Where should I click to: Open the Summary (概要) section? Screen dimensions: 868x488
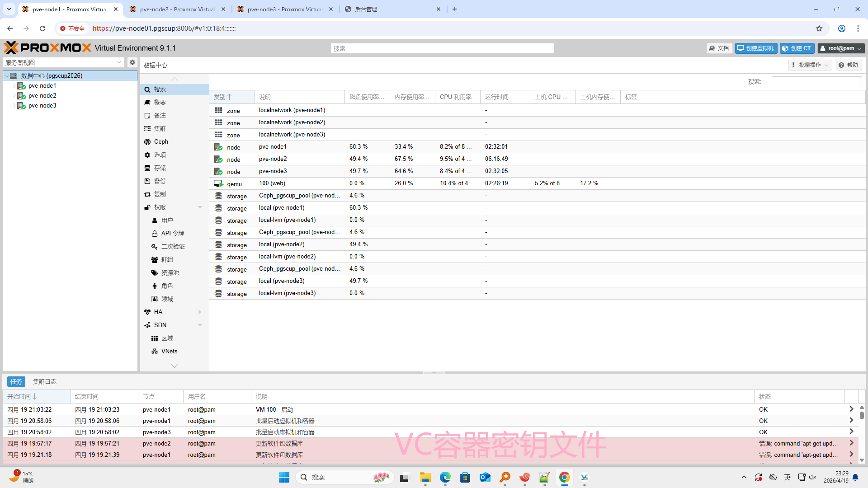160,102
